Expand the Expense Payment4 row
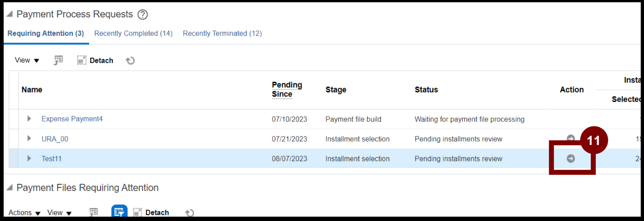644x221 pixels. pyautogui.click(x=29, y=119)
